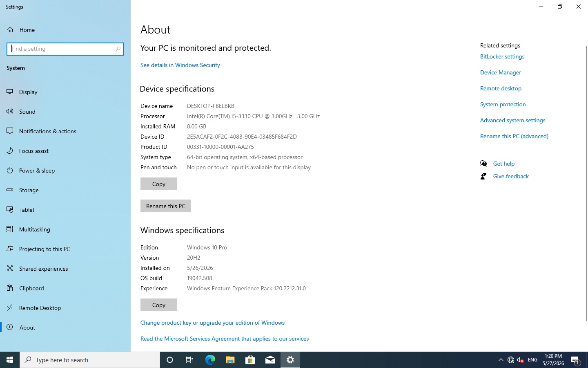This screenshot has height=368, width=588.
Task: Open Microsoft Store taskbar icon
Action: [x=250, y=360]
